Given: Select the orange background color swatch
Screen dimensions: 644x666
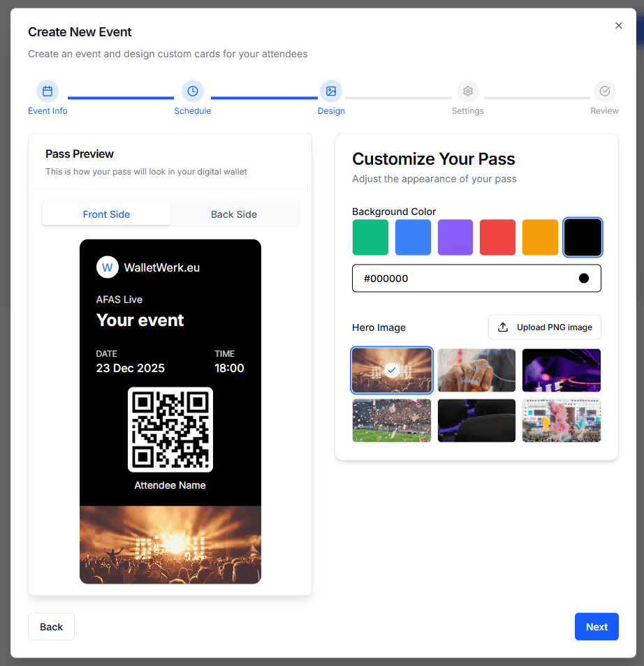Looking at the screenshot, I should (541, 237).
